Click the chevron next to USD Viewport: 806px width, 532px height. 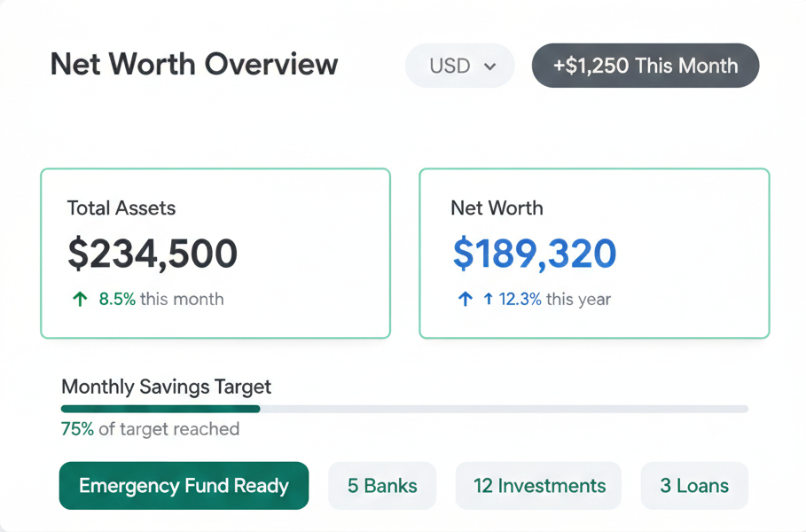[489, 66]
